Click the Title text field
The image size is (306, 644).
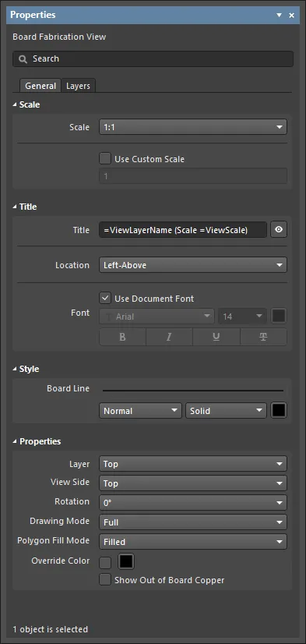(x=183, y=230)
